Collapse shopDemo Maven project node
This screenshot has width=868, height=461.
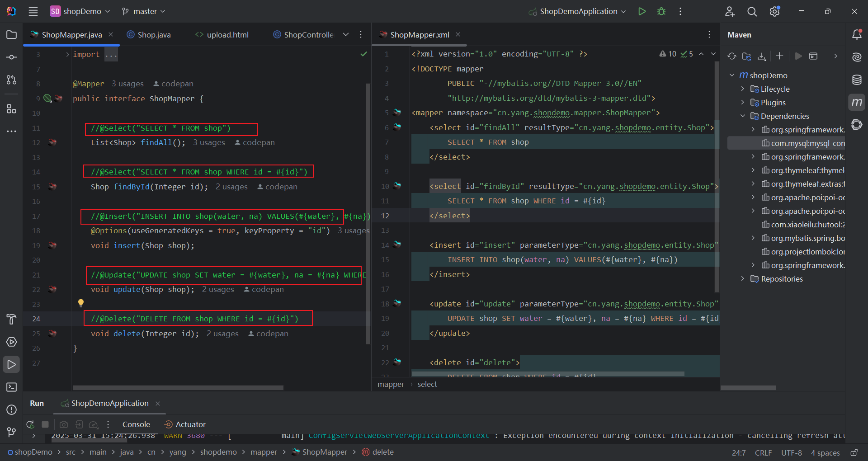pos(732,75)
